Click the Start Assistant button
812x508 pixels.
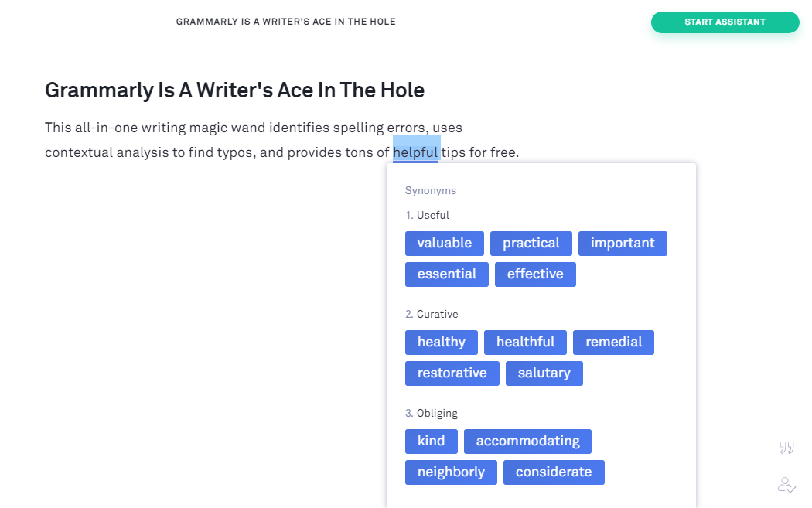click(725, 22)
